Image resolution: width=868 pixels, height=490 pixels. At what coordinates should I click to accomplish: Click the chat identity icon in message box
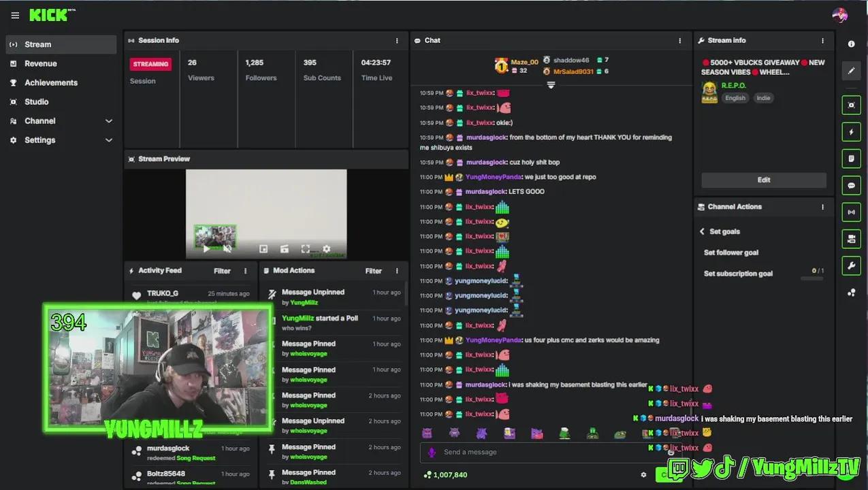pos(431,453)
